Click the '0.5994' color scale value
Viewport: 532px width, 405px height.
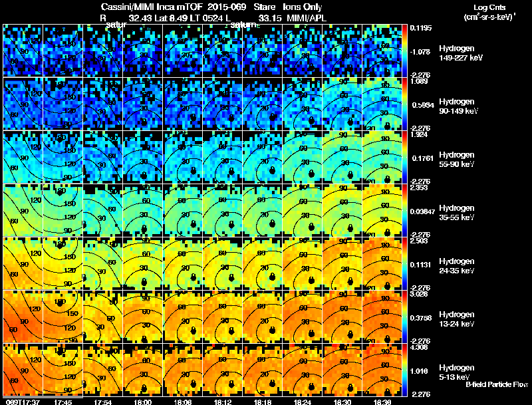point(423,105)
